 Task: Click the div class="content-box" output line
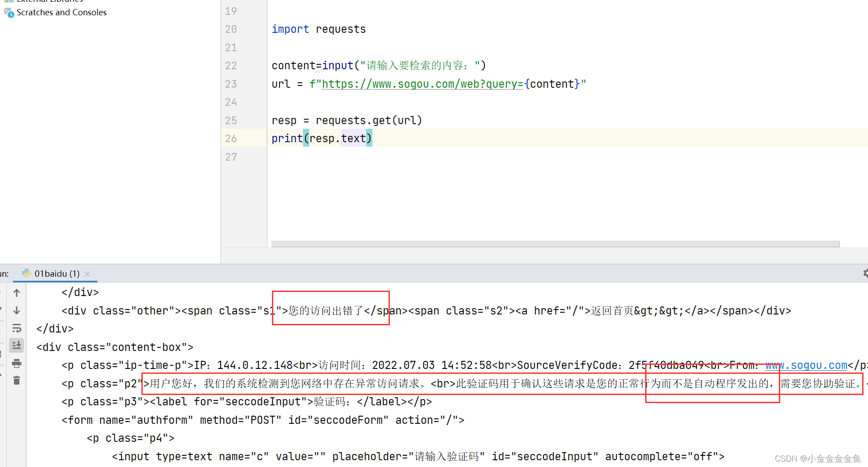point(115,347)
